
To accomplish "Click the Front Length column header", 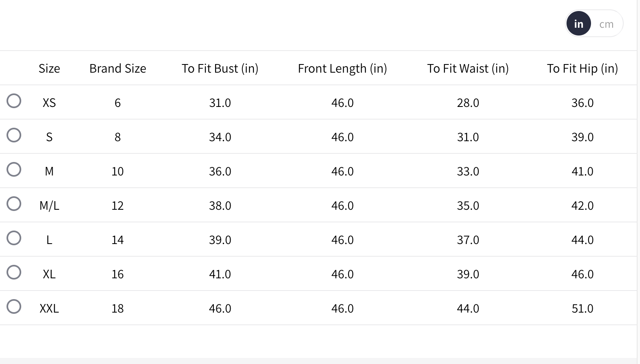I will tap(342, 69).
